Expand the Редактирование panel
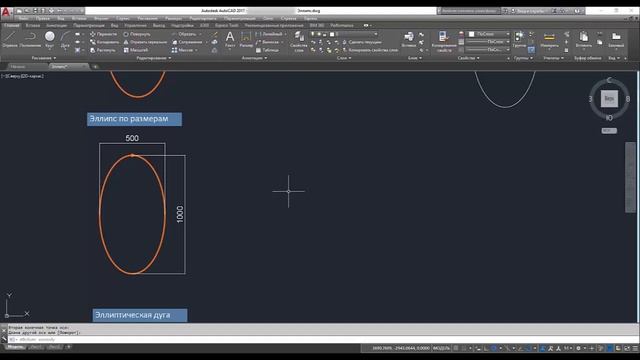 click(x=153, y=58)
